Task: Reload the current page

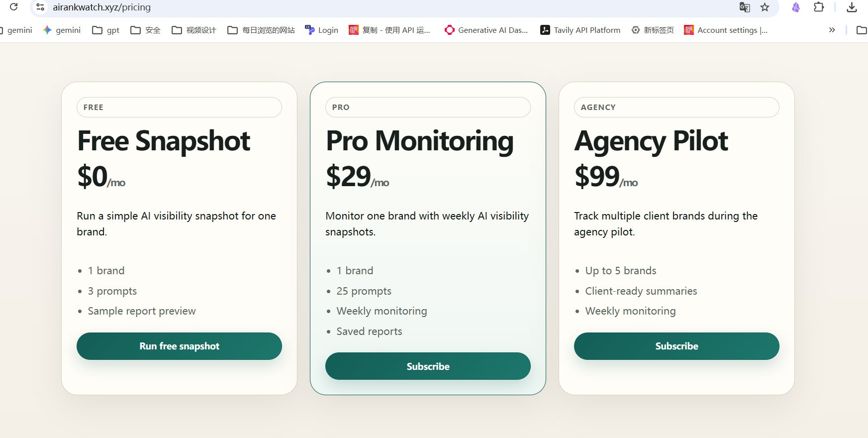Action: pyautogui.click(x=14, y=7)
